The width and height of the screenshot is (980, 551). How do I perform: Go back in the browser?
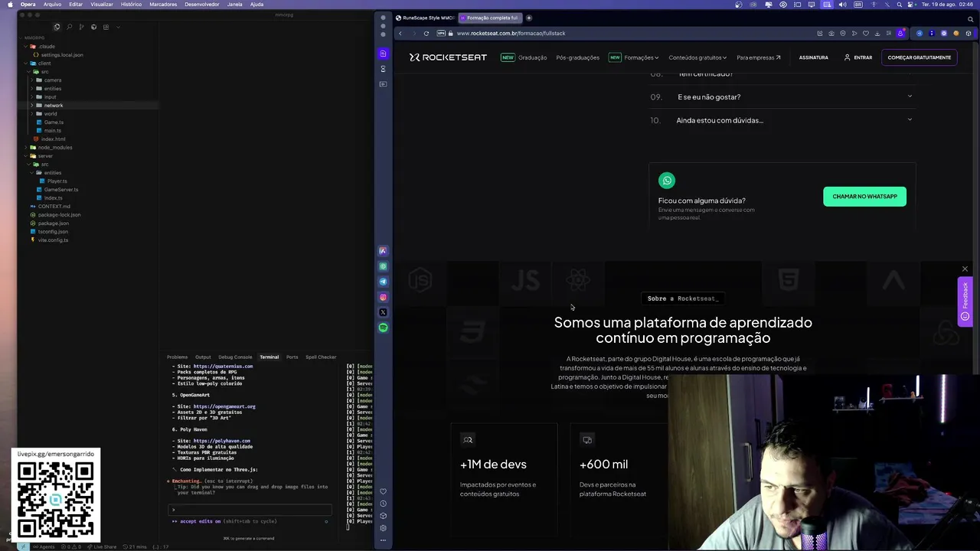click(400, 33)
